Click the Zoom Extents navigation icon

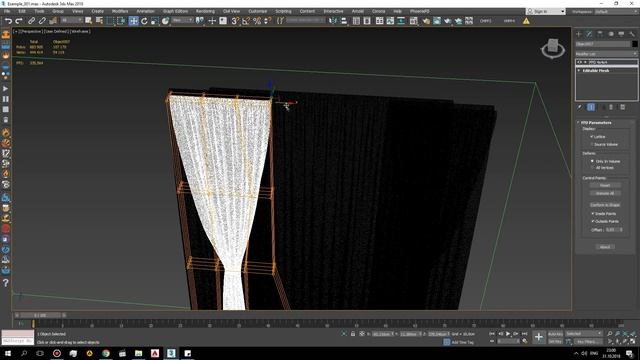point(625,333)
